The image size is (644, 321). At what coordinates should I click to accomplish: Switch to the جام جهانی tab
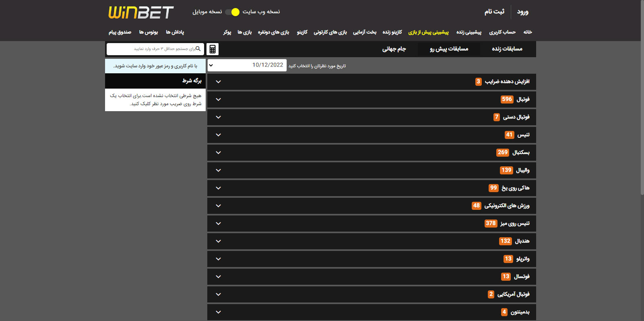(394, 49)
